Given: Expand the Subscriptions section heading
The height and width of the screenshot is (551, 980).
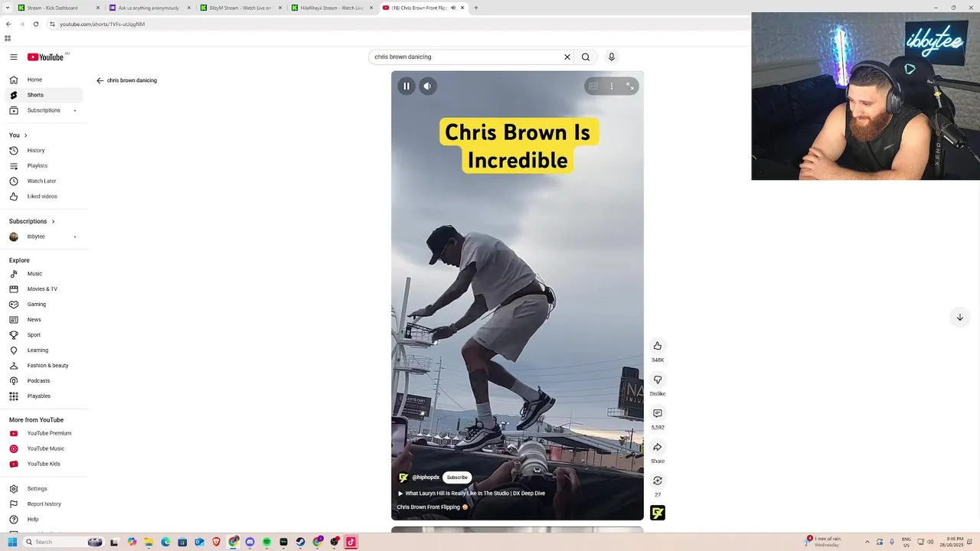Looking at the screenshot, I should [32, 221].
